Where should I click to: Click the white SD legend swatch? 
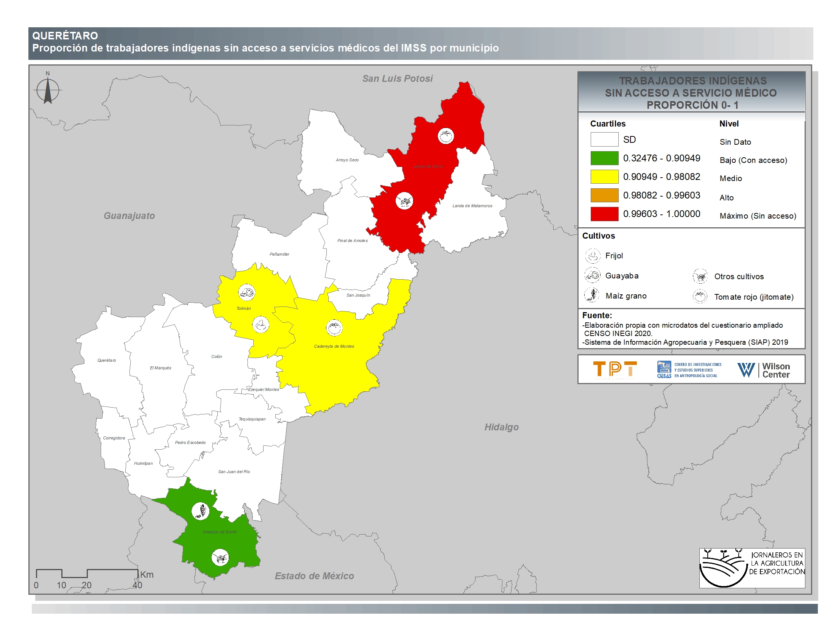tap(604, 139)
